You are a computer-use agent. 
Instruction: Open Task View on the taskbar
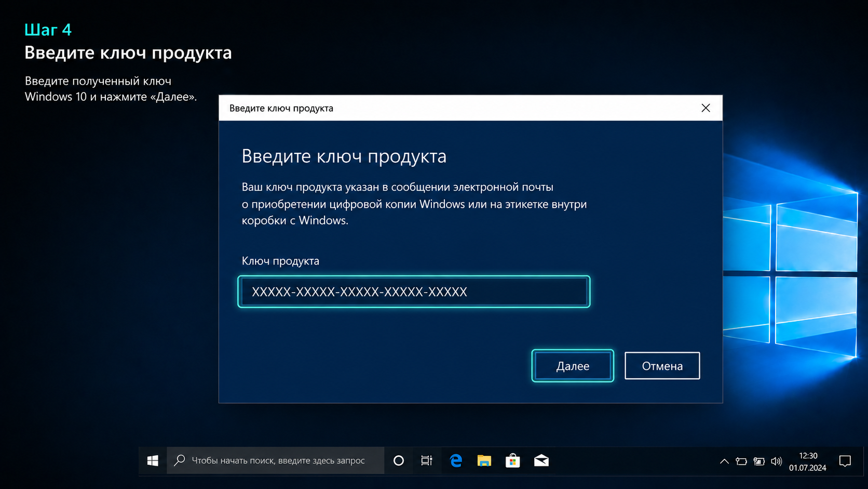427,460
